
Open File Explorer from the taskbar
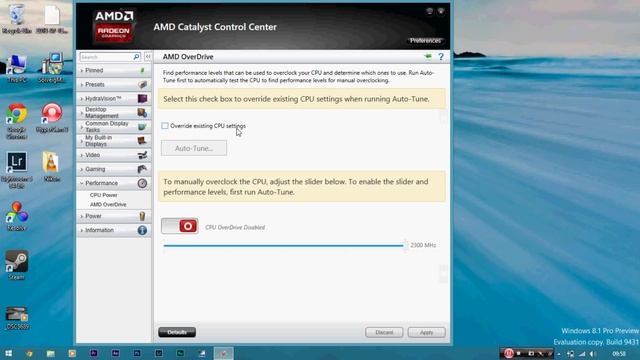point(51,353)
